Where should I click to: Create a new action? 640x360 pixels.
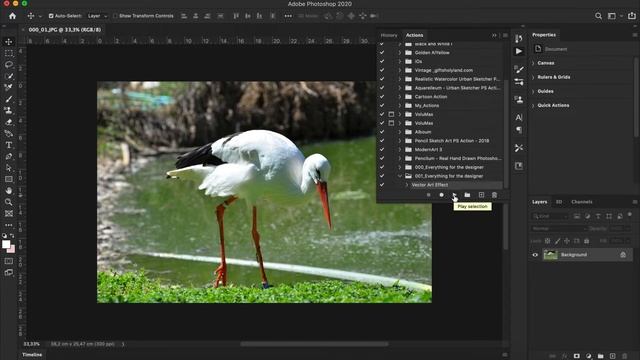click(x=481, y=195)
